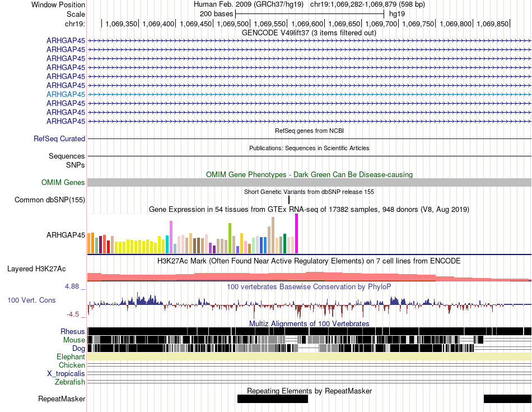Open the OMIM Gene Phenotypes track title
Viewport: 532px width, 412px height.
(309, 174)
